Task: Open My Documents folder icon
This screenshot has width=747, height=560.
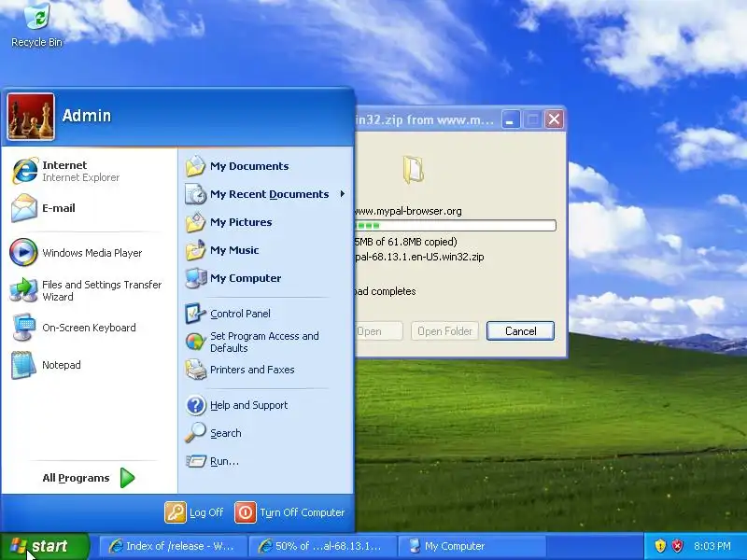Action: point(195,166)
